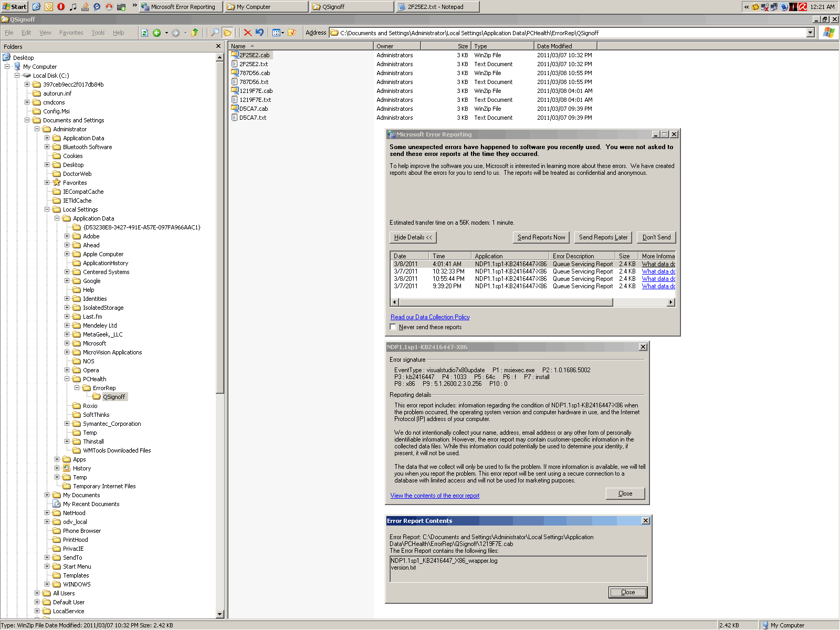Click the Refresh toolbar icon

pos(144,33)
